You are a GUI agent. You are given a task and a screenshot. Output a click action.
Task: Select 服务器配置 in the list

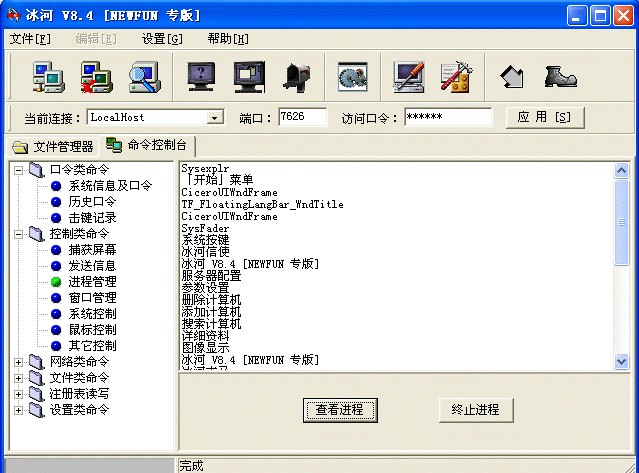(211, 276)
